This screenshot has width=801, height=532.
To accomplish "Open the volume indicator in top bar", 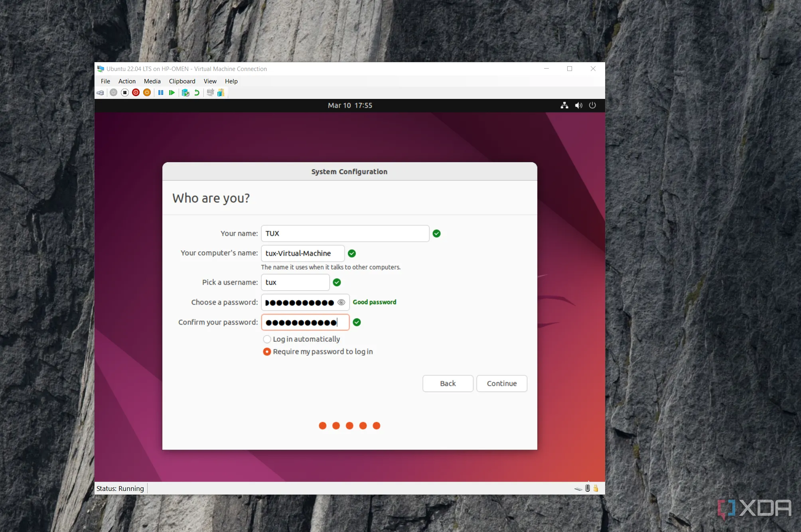I will (578, 105).
